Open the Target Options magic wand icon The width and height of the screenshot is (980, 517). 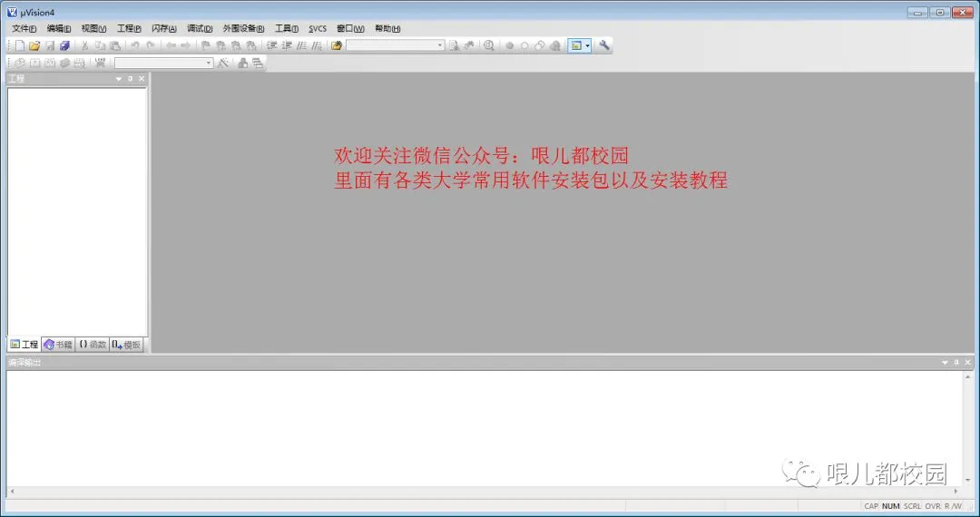coord(223,63)
